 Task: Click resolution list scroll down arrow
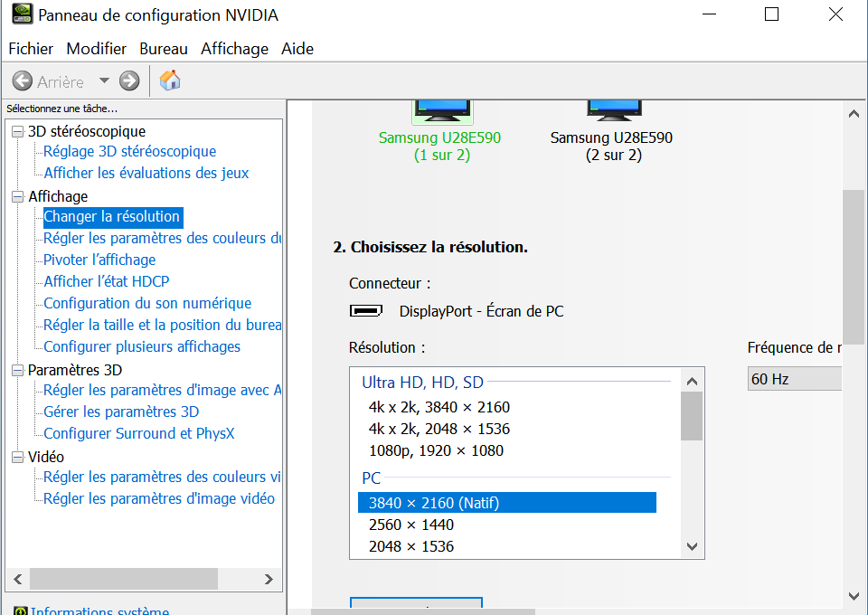click(x=692, y=546)
